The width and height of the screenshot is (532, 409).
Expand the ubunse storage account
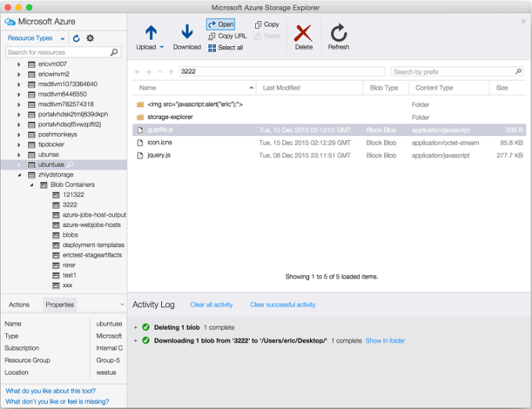pos(19,155)
